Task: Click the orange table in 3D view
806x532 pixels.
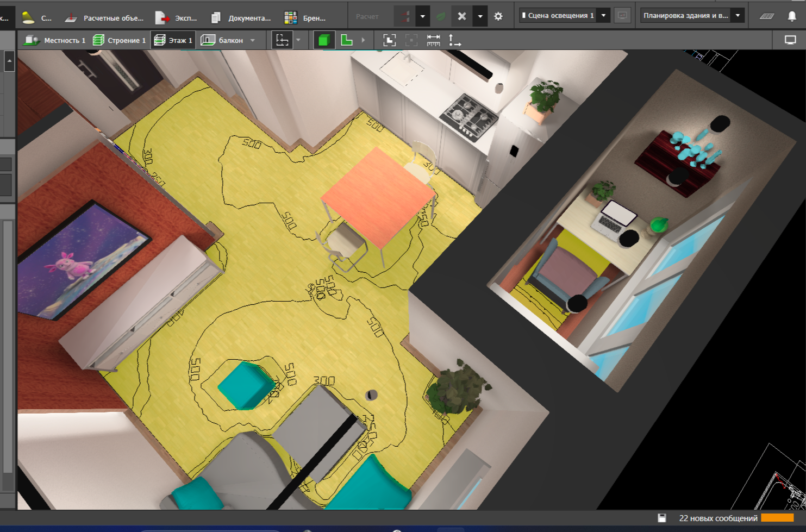Action: [x=379, y=197]
